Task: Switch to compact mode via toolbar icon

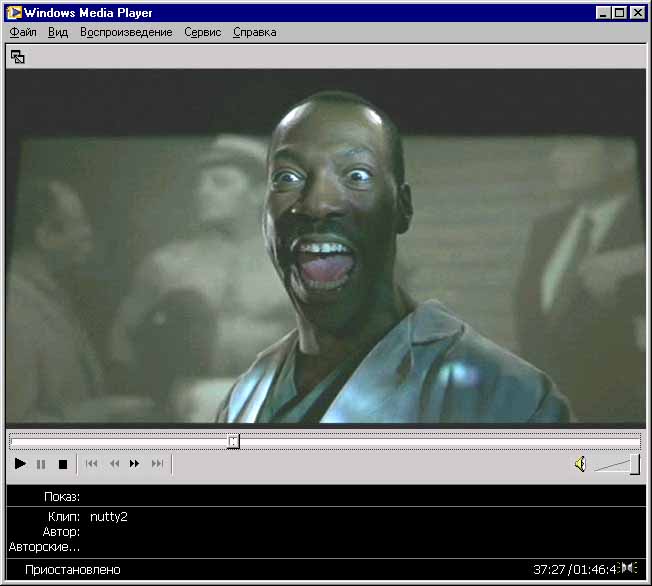Action: pyautogui.click(x=17, y=57)
